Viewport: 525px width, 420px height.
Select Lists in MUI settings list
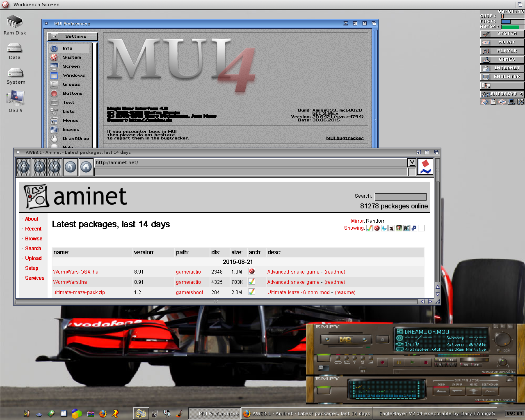tap(69, 112)
